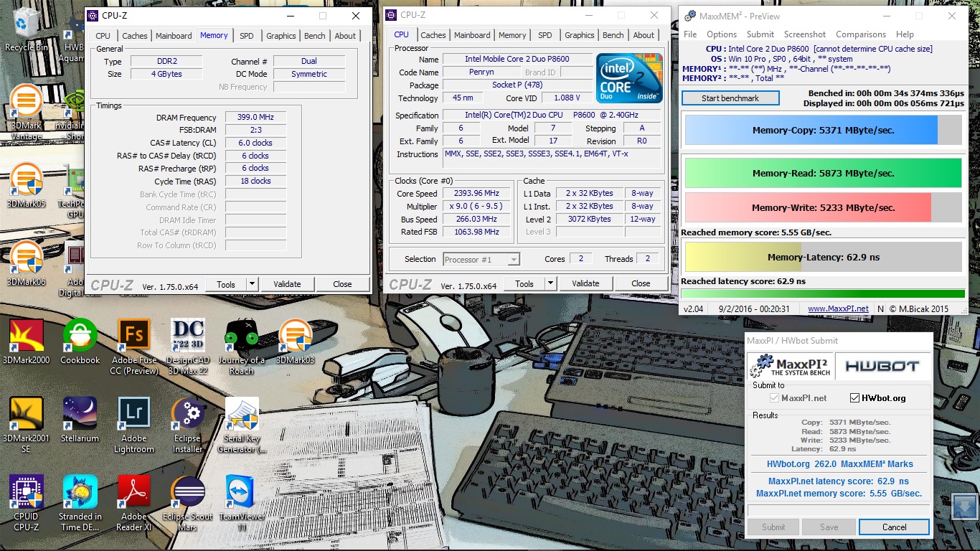Open the www.MaxxPI.net link
Screen dimensions: 980x551
(x=838, y=309)
